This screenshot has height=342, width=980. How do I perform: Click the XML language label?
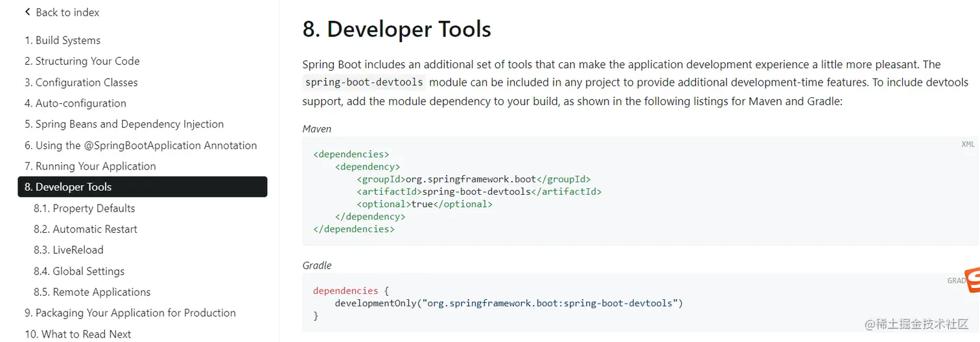968,144
